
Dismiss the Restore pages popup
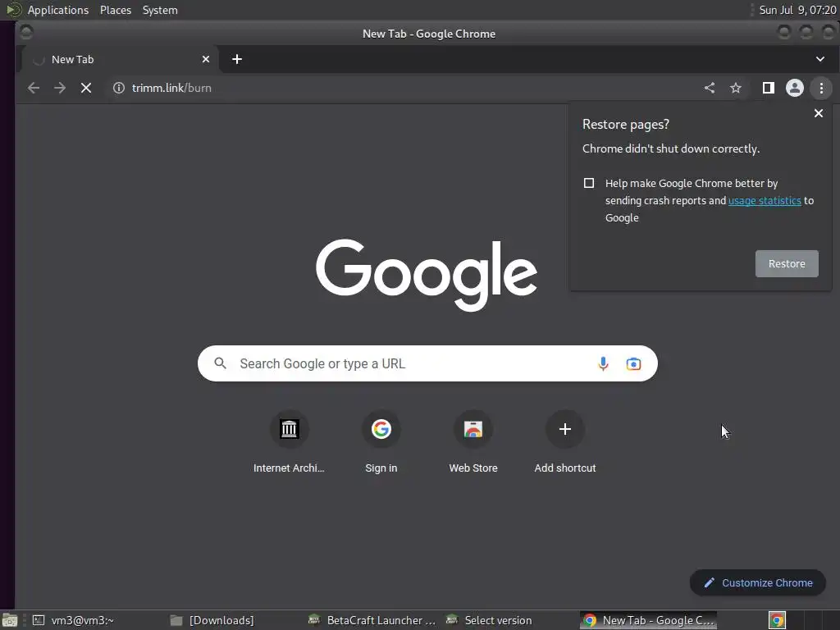coord(819,113)
